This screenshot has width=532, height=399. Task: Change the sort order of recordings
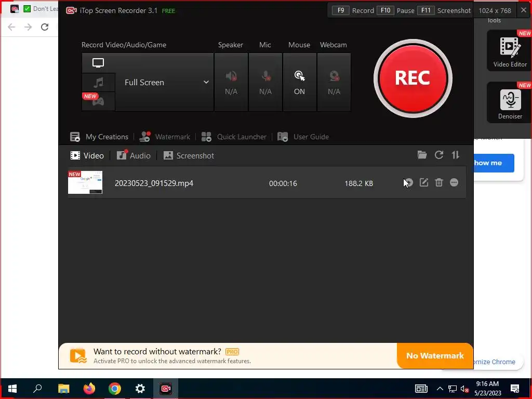coord(455,155)
